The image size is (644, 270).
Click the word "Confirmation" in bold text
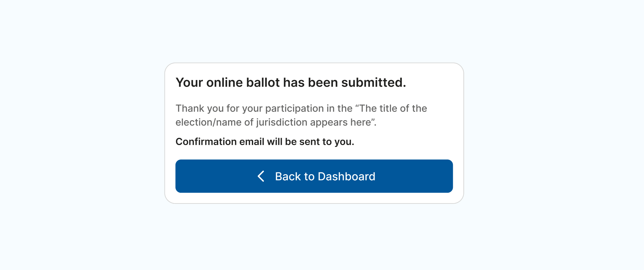[206, 142]
